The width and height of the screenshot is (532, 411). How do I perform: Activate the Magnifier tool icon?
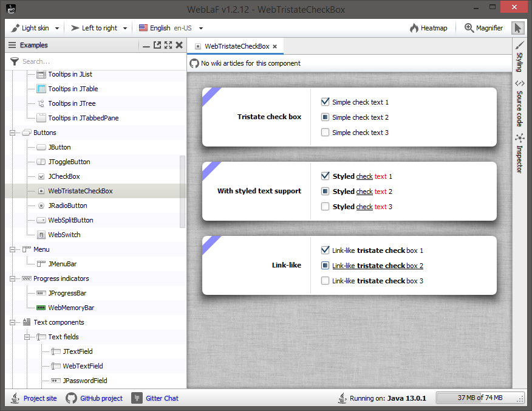[469, 28]
